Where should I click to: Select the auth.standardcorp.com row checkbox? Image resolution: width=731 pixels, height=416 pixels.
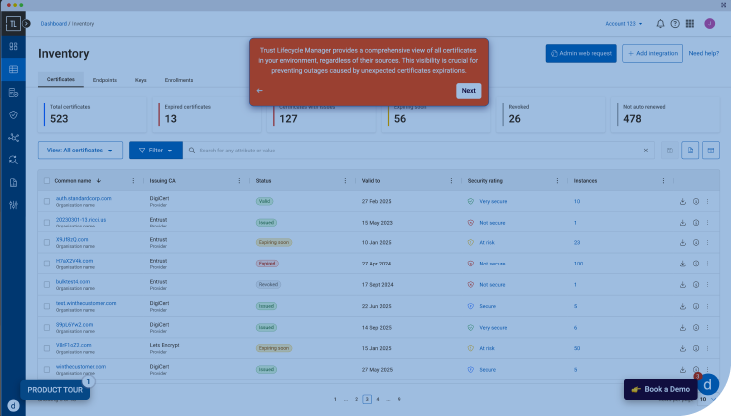[46, 201]
